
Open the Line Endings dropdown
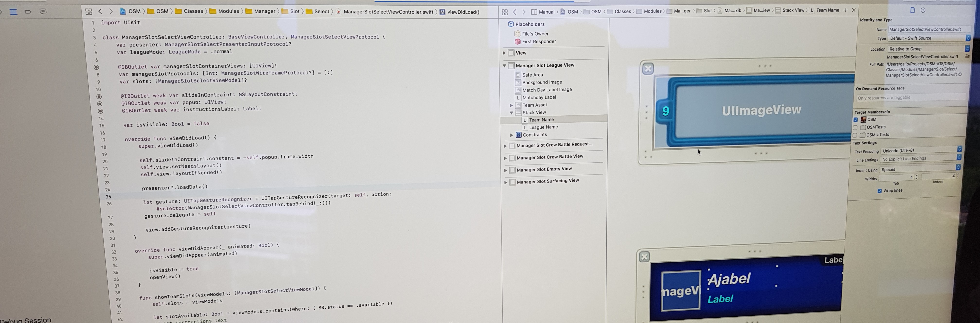(x=921, y=158)
